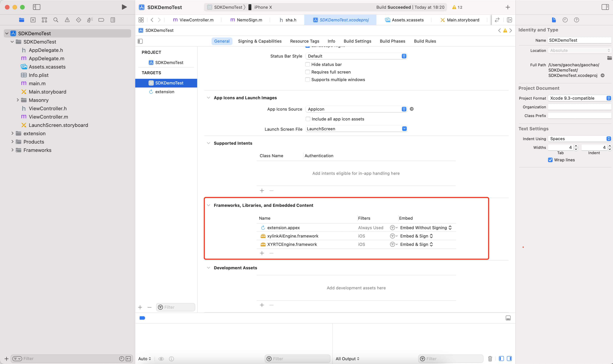Hide the debug area
Screen dimensions: 613x364
point(508,318)
